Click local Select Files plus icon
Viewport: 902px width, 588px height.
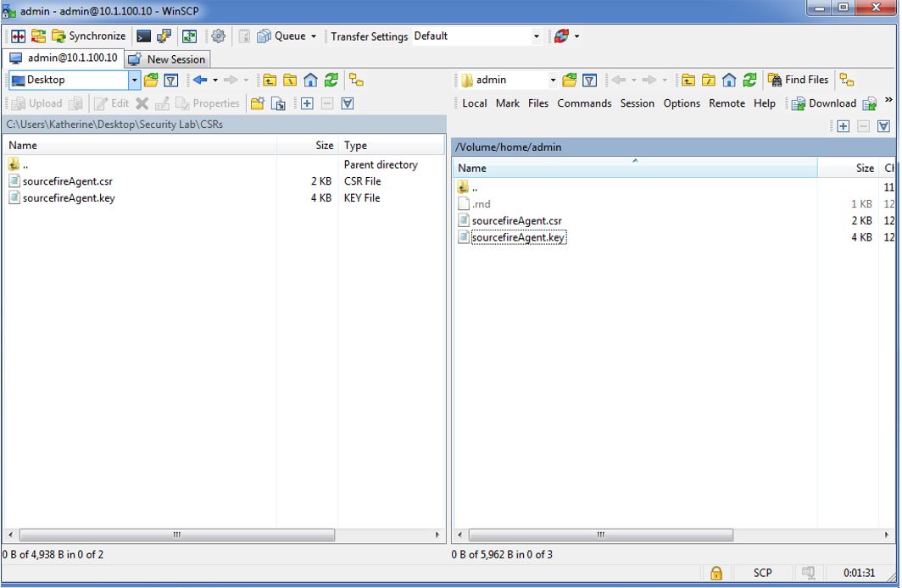307,103
